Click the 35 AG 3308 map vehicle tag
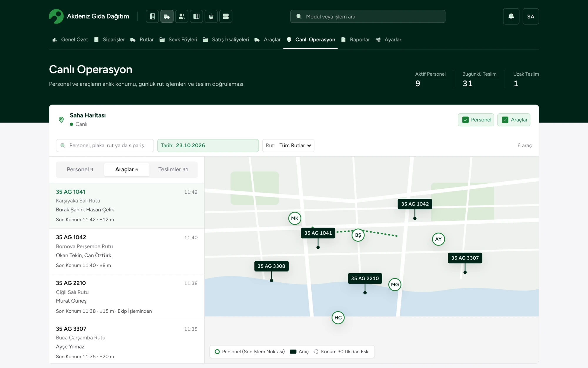This screenshot has width=588, height=368. 271,266
